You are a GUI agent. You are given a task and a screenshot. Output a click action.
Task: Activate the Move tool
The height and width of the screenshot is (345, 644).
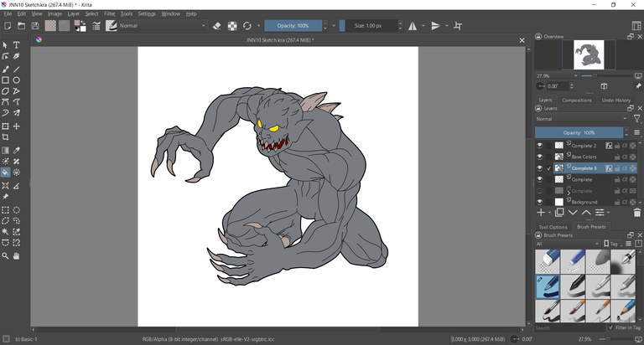pos(16,126)
